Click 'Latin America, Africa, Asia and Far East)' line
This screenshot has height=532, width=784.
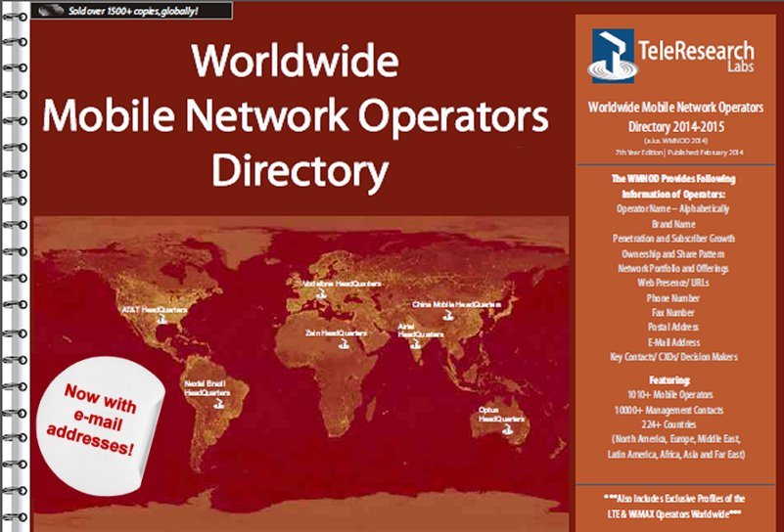[676, 455]
